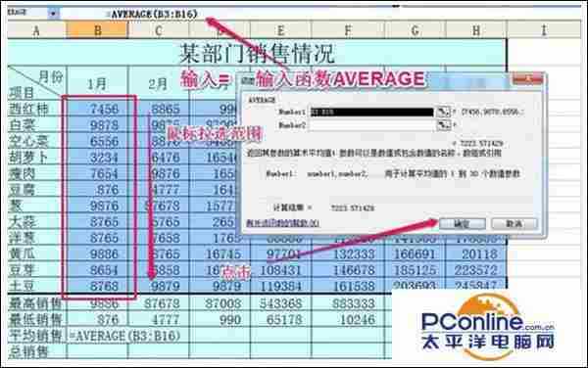
Task: Click cell with value 161538
Action: click(348, 287)
